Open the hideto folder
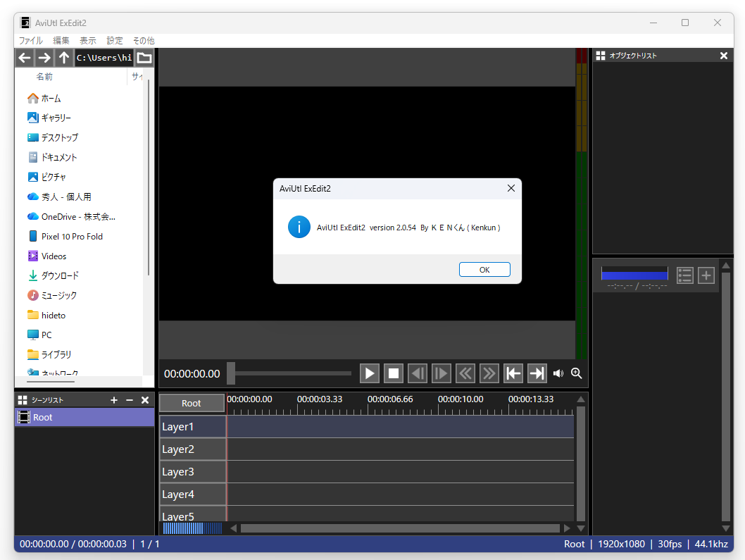 (46, 315)
